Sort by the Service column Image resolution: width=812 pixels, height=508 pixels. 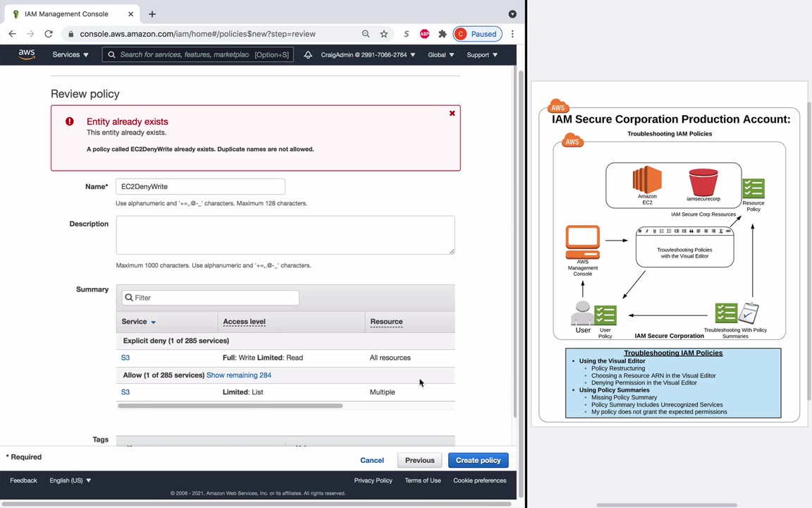coord(138,322)
